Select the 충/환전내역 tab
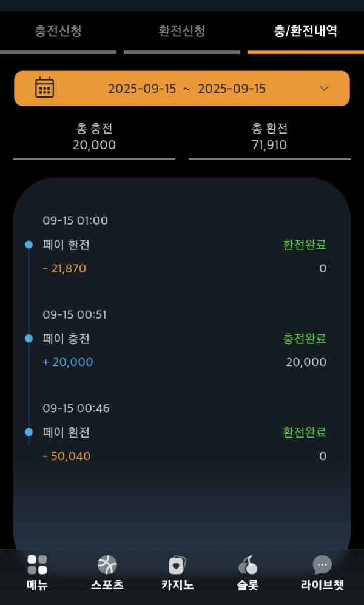Viewport: 364px width, 605px height. tap(306, 32)
